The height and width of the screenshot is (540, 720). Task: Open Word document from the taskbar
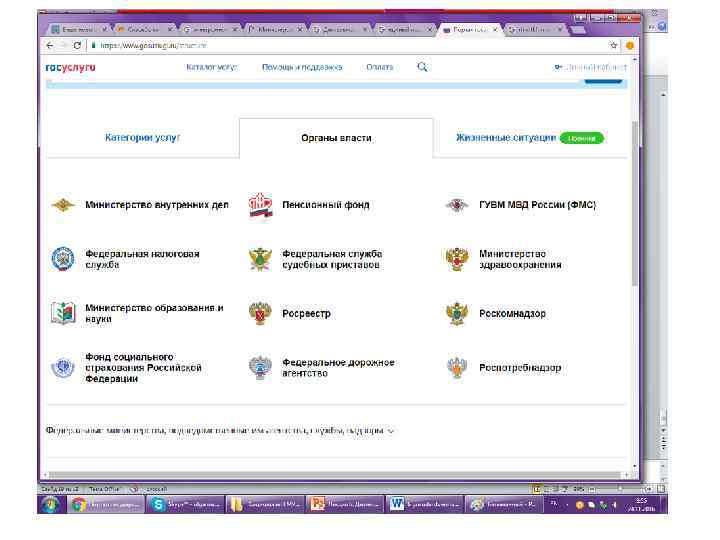tap(424, 505)
